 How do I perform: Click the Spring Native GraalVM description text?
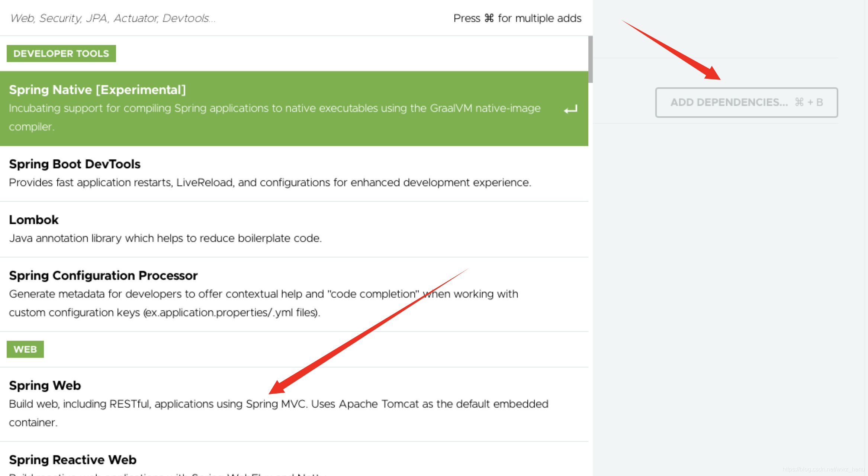coord(274,109)
